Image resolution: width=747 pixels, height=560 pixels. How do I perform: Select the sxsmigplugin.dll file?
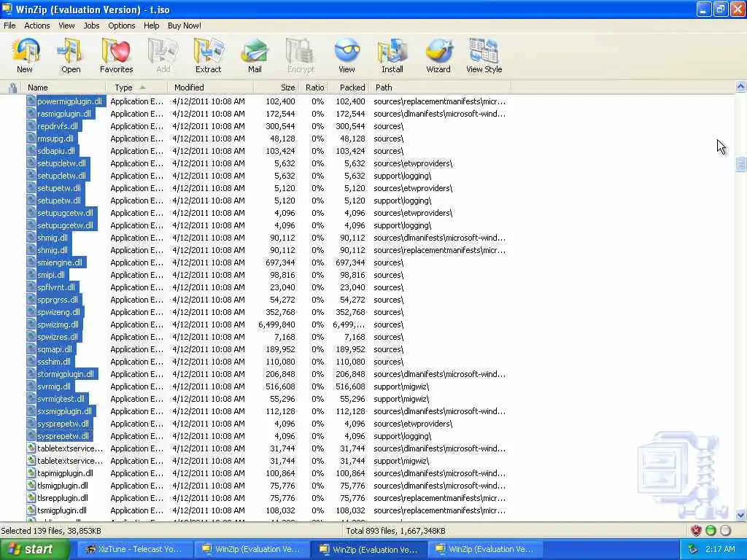click(65, 411)
